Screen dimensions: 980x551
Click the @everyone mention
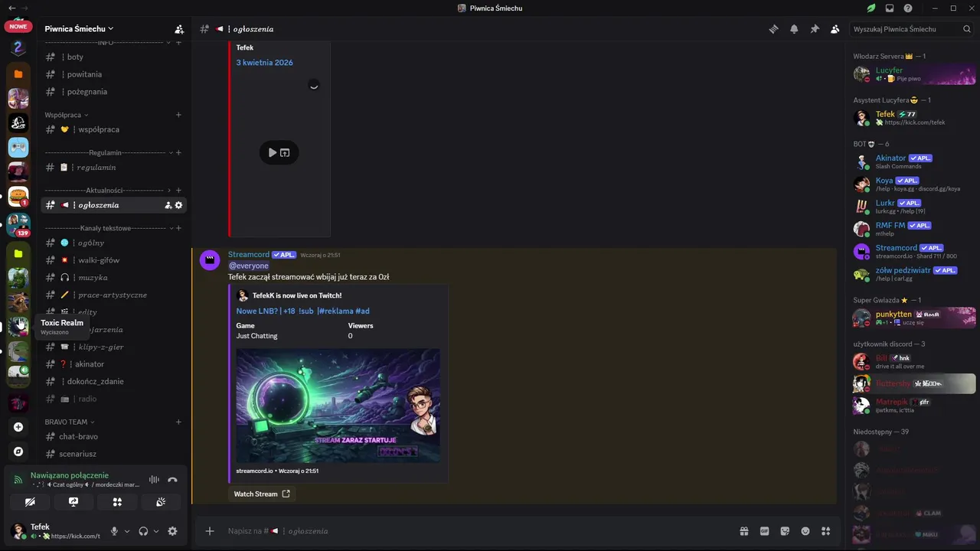point(249,266)
